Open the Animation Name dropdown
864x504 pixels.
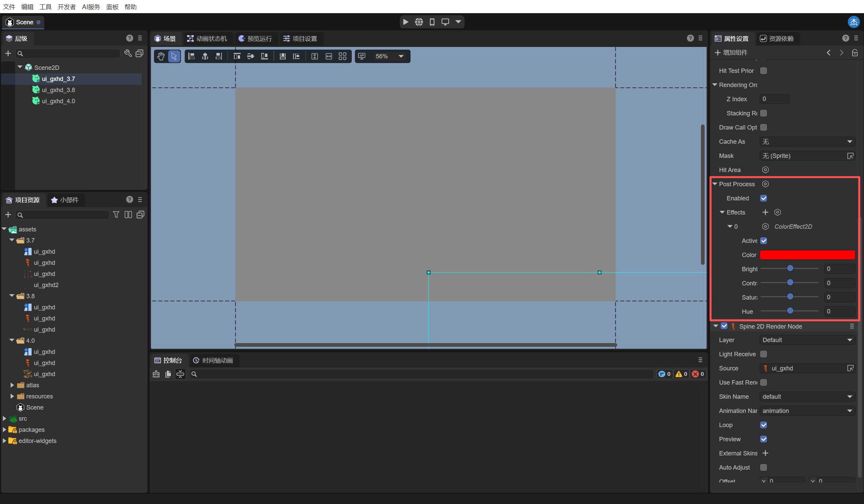coord(807,411)
